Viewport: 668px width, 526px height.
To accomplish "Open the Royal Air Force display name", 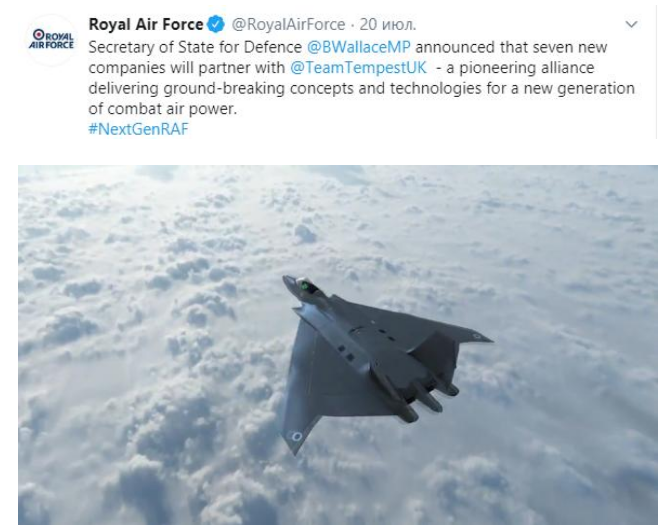I will pyautogui.click(x=146, y=24).
